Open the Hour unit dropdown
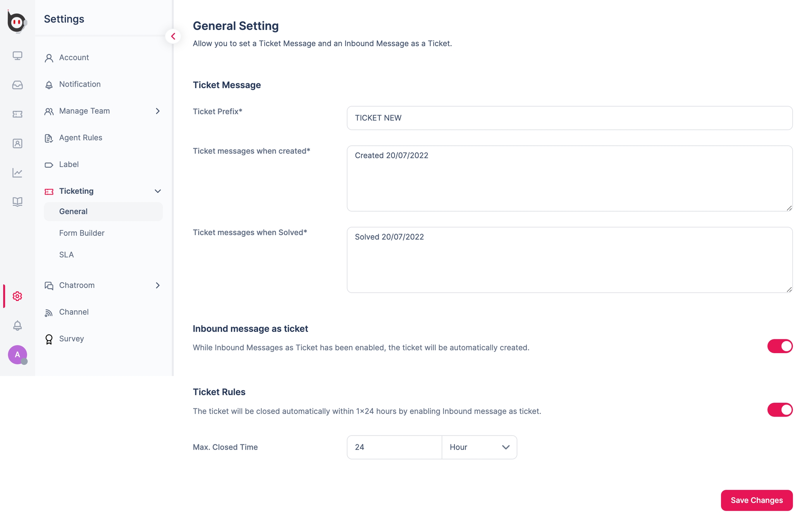Viewport: 812px width, 530px height. coord(479,447)
